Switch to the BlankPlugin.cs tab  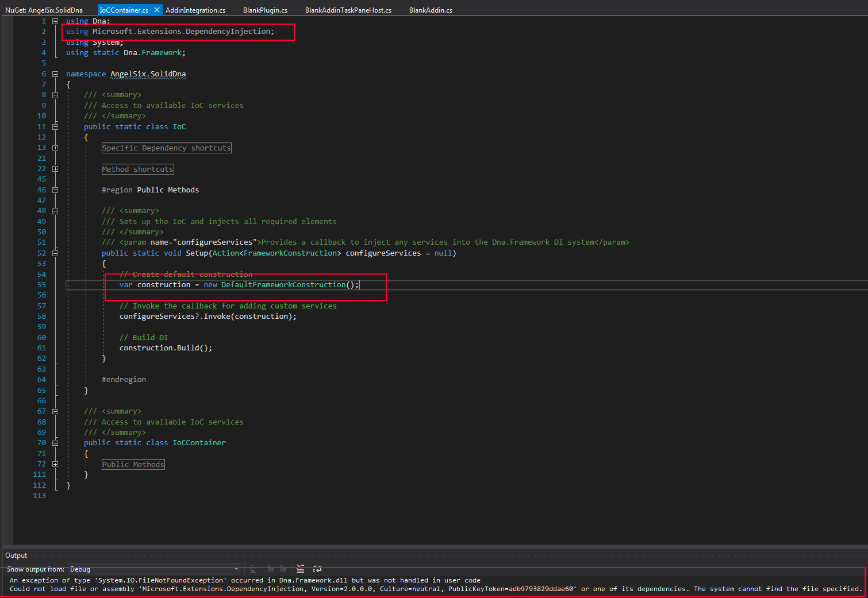pos(265,9)
